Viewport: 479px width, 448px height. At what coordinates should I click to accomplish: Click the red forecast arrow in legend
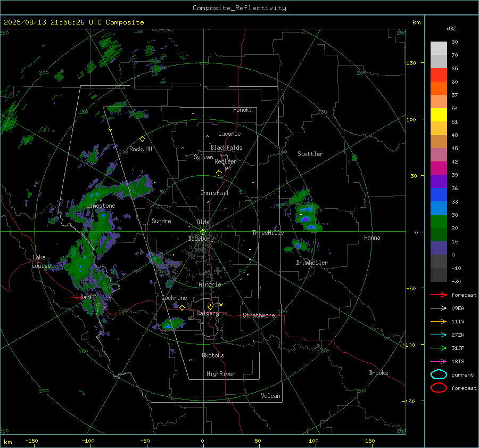439,295
